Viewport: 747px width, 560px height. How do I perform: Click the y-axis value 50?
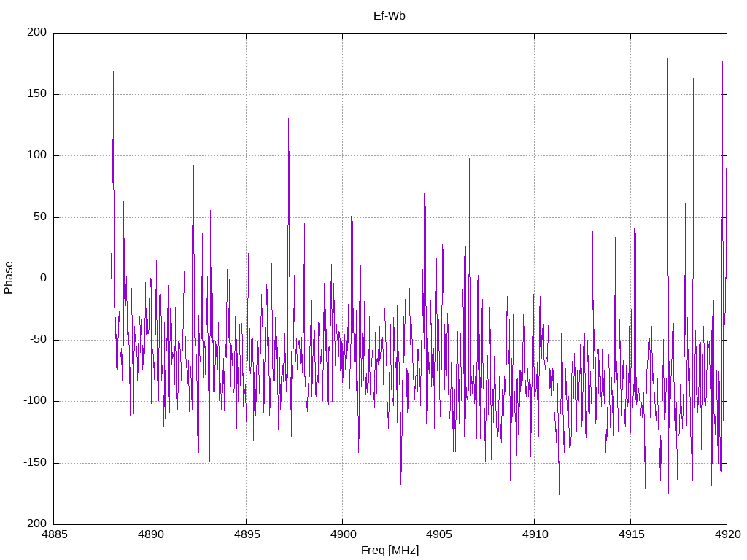click(41, 217)
